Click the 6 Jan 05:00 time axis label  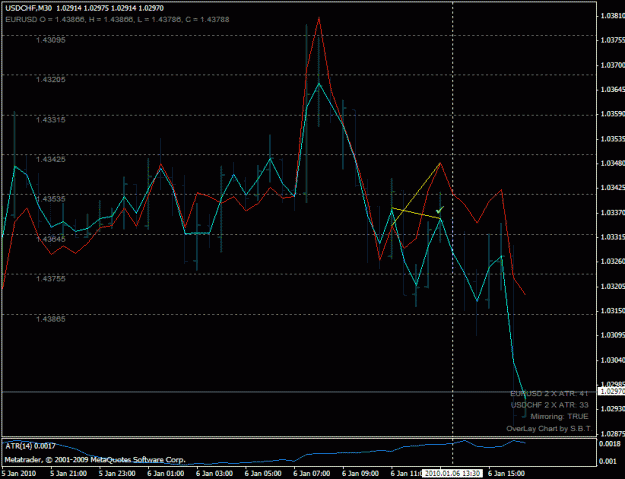click(x=263, y=473)
